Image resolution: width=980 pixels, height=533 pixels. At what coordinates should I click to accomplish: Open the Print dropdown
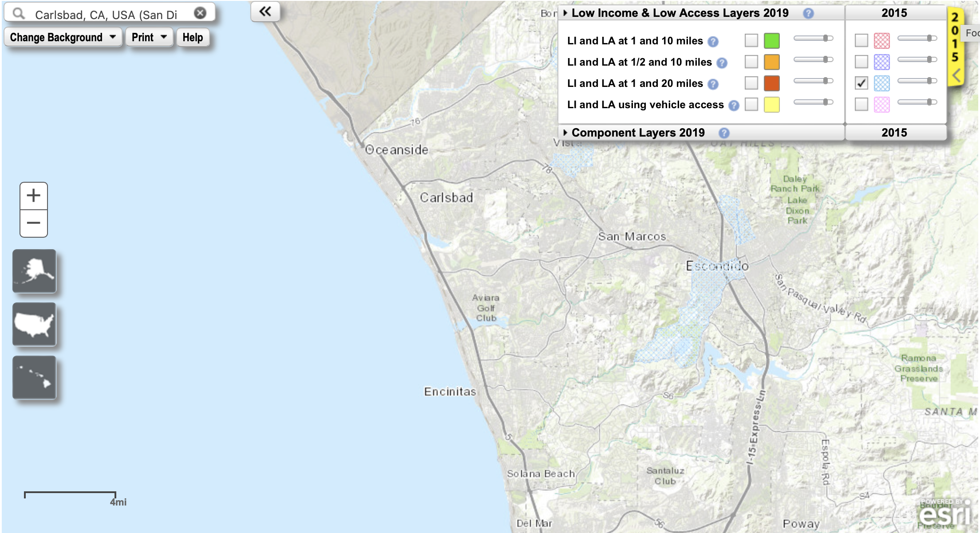pos(149,37)
